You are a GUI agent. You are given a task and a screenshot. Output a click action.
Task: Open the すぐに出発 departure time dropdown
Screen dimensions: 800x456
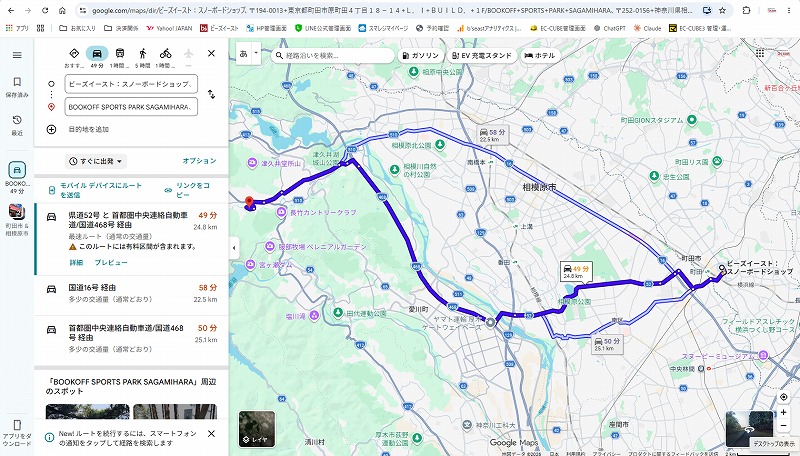pos(96,161)
